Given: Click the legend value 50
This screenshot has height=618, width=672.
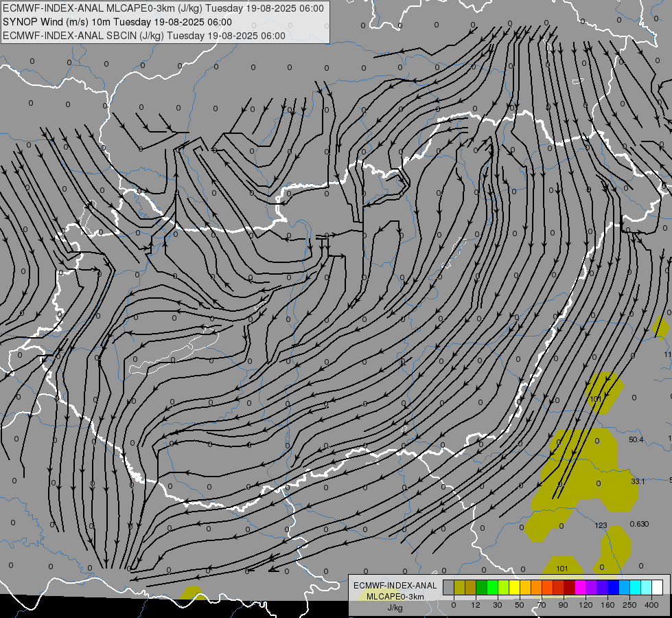Looking at the screenshot, I should [520, 605].
